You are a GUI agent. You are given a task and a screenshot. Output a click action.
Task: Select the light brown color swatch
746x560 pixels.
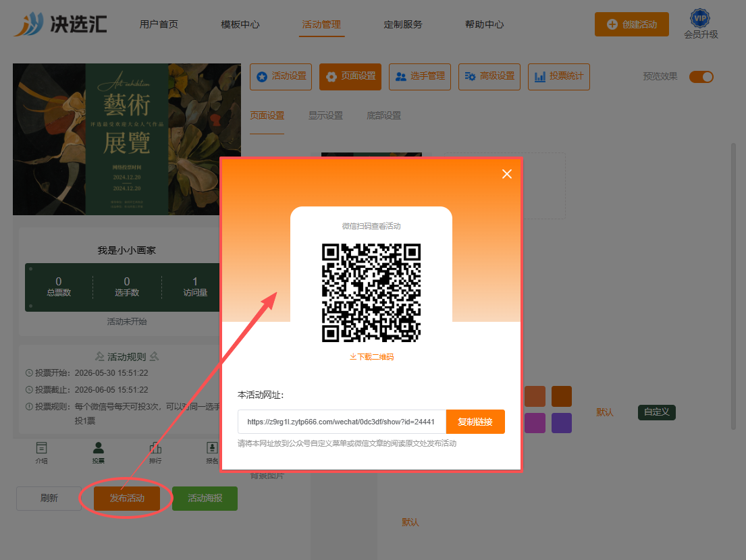[x=535, y=397]
